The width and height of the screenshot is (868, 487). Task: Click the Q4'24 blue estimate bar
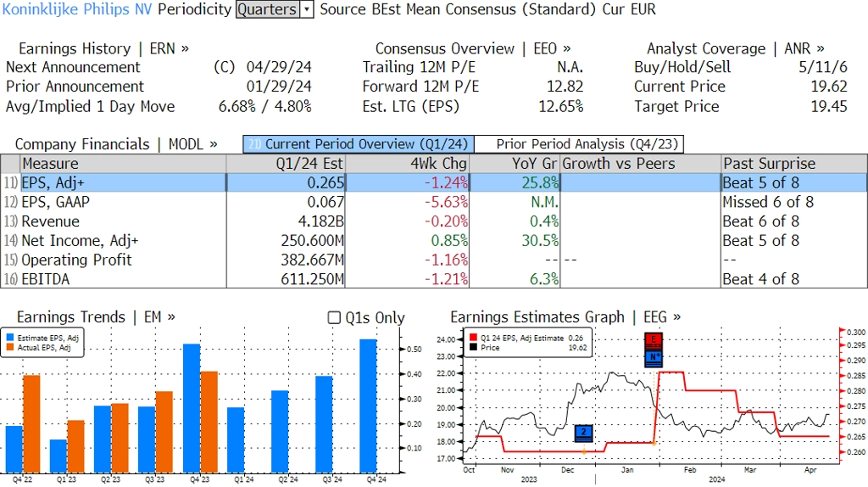tap(368, 406)
